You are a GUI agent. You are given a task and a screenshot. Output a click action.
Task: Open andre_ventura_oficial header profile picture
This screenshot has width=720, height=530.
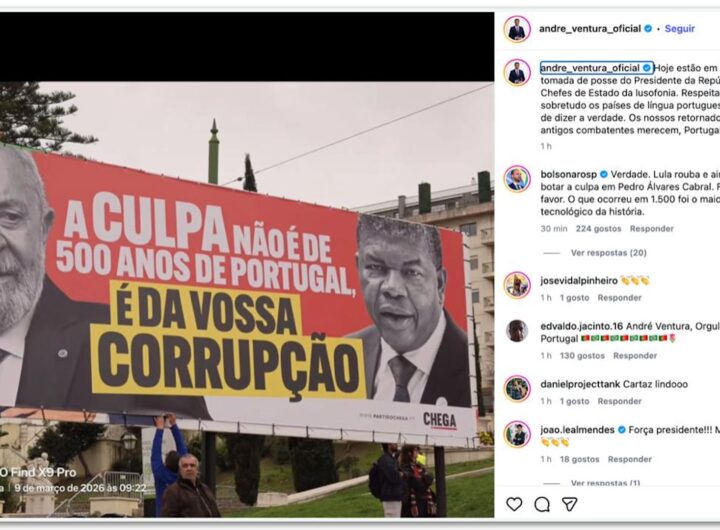pos(517,29)
